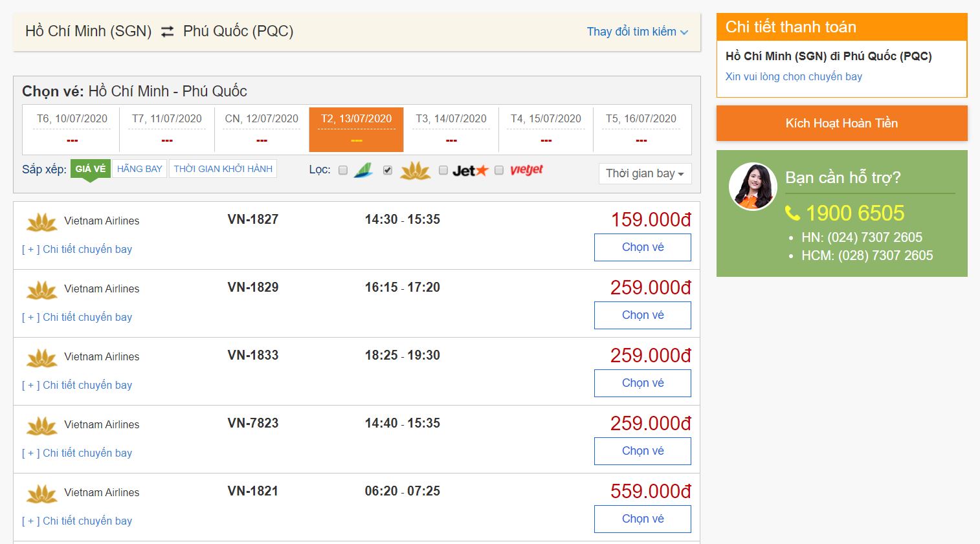Screen dimensions: 980x544
Task: Click the Bamboo Airways logo filter
Action: pos(363,170)
